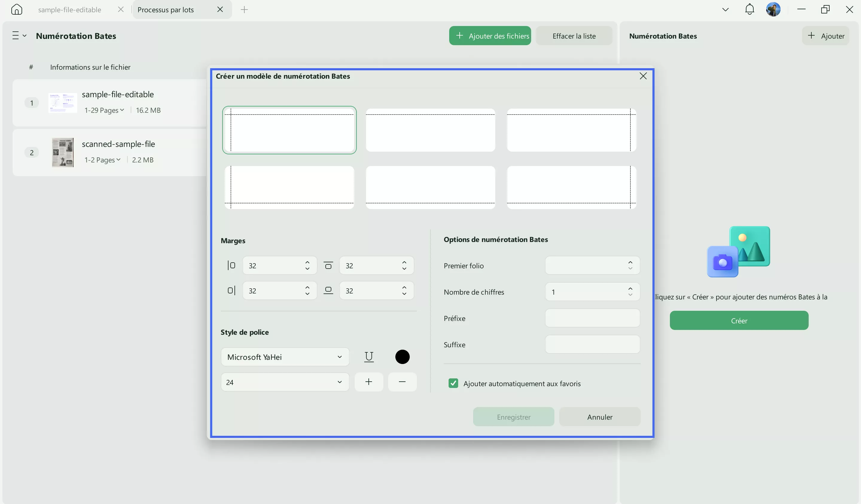The image size is (861, 504).
Task: Decrease bottom margin value
Action: coord(404,294)
